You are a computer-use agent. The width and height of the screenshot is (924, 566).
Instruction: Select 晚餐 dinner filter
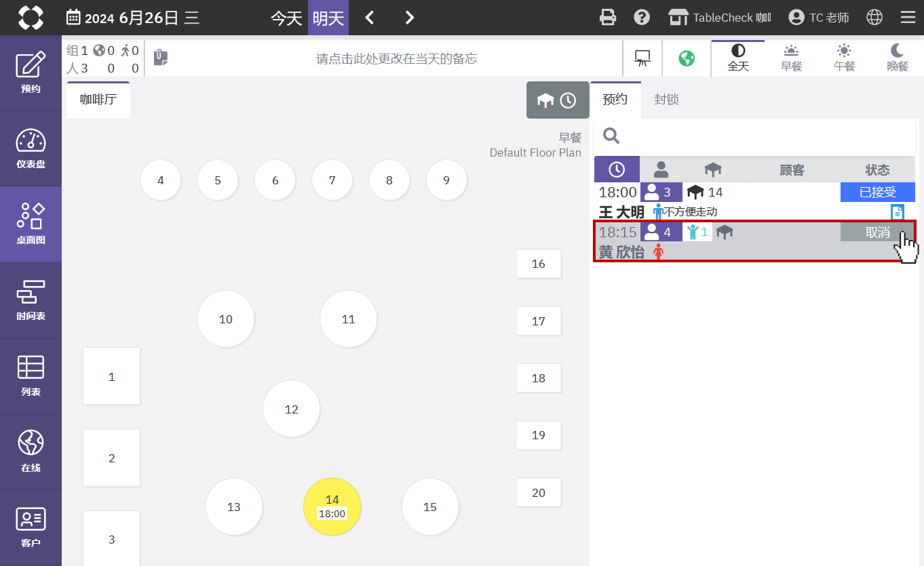coord(897,58)
